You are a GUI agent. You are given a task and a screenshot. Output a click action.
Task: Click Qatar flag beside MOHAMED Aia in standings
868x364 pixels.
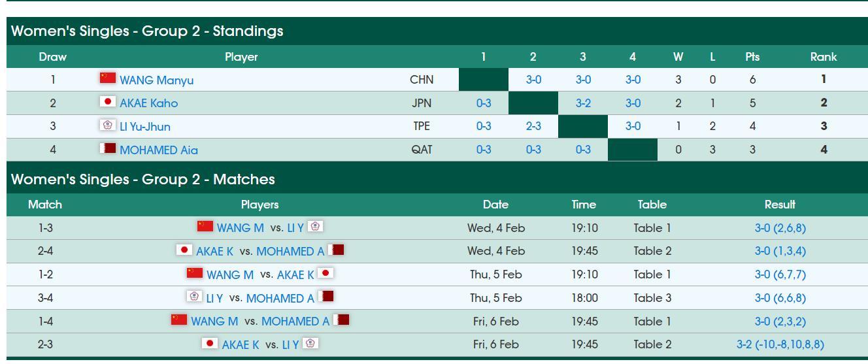[107, 148]
